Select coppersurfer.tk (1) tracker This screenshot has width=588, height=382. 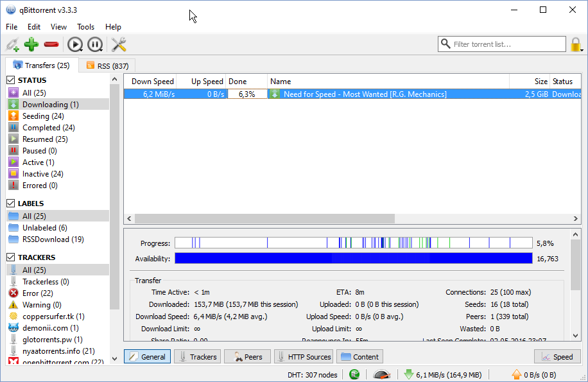58,317
